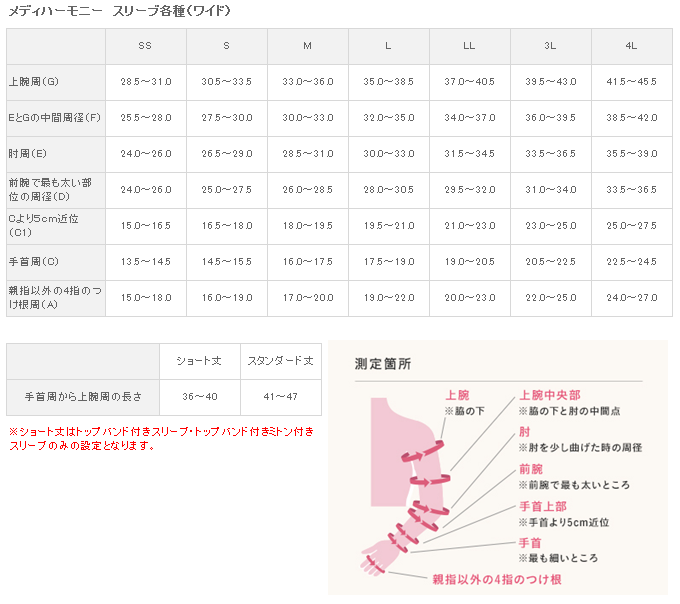Click the label "手首周から上腕周の長さ"
Image resolution: width=680 pixels, height=604 pixels.
point(83,397)
